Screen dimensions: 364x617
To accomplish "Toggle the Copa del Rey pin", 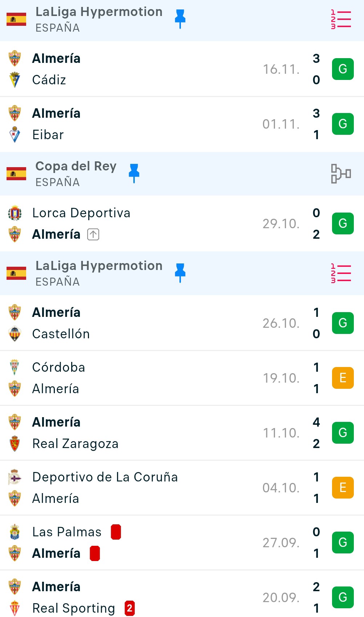I will [134, 173].
